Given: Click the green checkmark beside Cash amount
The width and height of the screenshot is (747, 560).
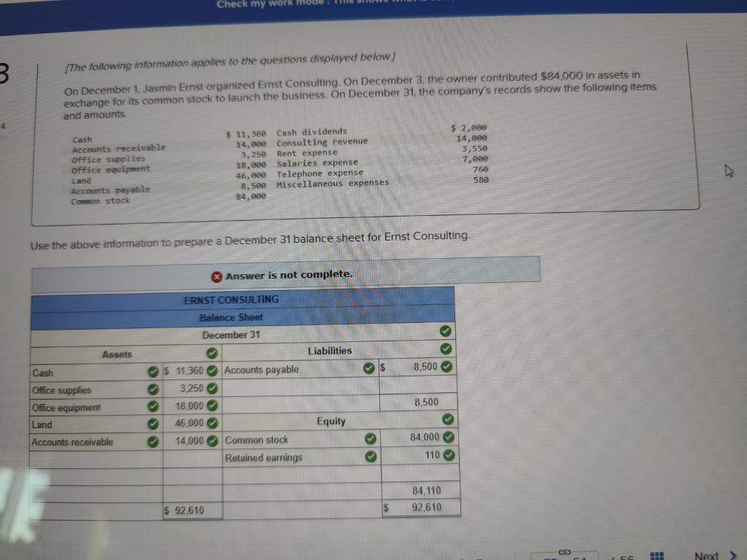Looking at the screenshot, I should 213,371.
